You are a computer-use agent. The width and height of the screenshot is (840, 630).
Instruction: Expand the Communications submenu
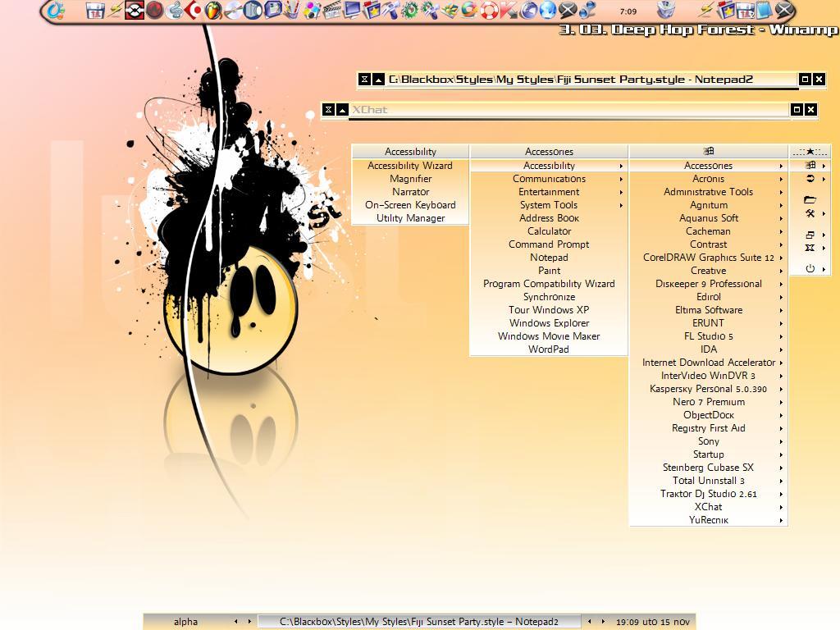[x=549, y=179]
